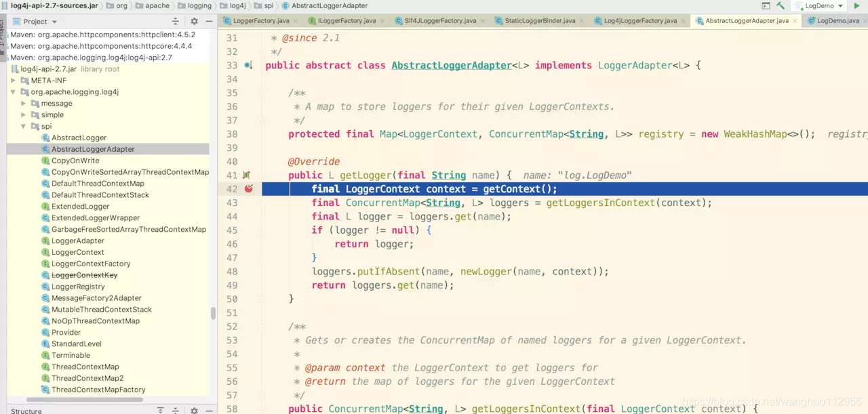Click the expand-all icon in Structure panel header
Screen dimensions: 868x414
pos(161,410)
